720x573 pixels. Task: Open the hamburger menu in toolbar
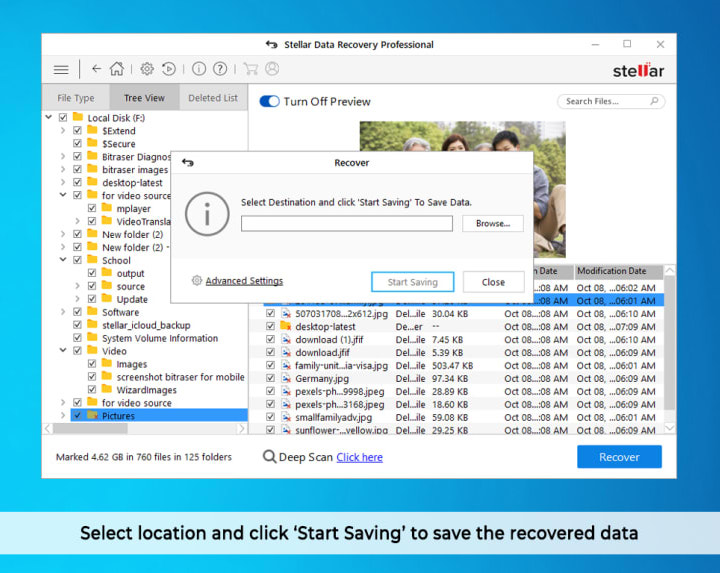[61, 69]
